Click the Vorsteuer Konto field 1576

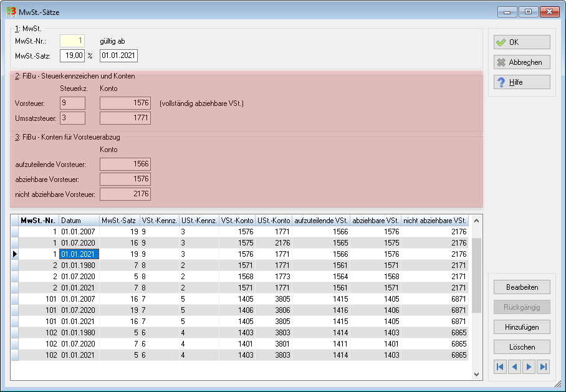click(125, 103)
